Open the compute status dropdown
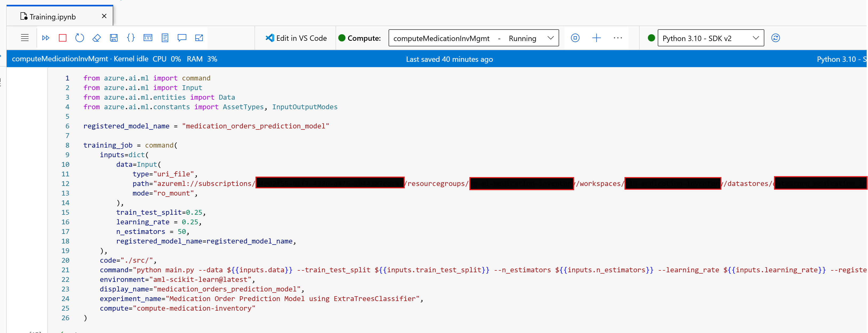This screenshot has width=868, height=333. pos(551,38)
